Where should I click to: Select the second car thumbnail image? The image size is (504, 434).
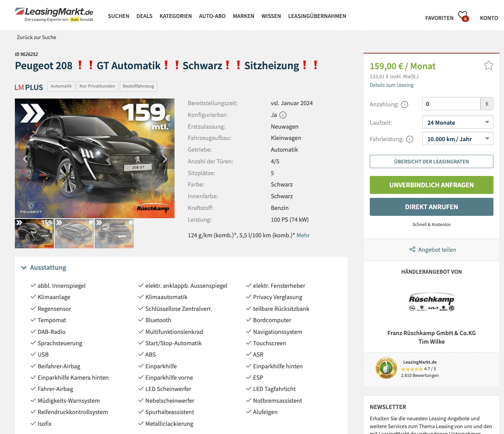click(x=74, y=233)
